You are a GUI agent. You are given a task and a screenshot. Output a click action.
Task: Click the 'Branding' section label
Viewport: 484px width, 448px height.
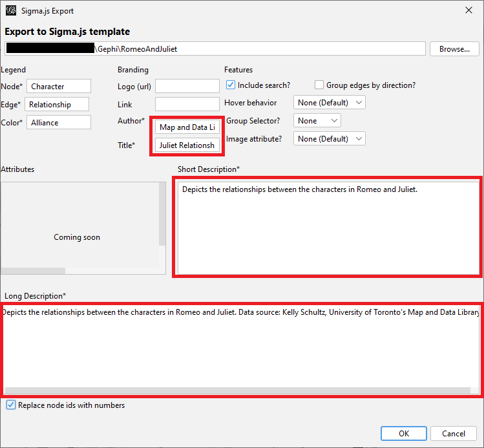point(133,70)
